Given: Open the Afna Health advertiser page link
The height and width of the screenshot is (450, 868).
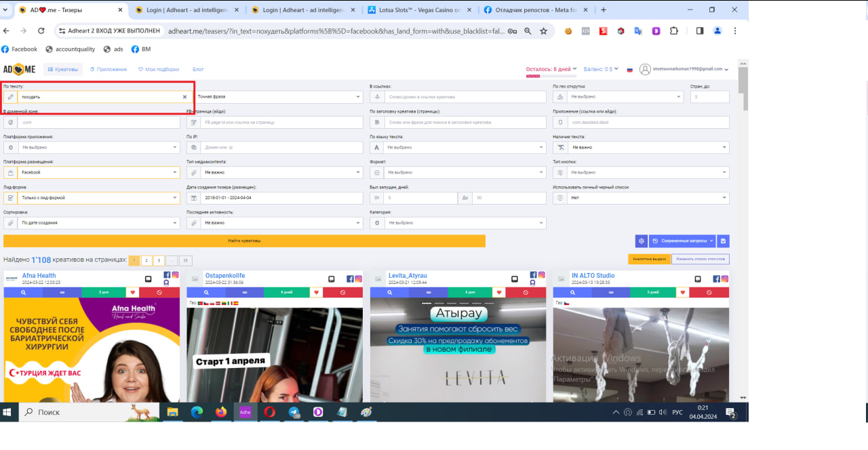Looking at the screenshot, I should pyautogui.click(x=39, y=276).
